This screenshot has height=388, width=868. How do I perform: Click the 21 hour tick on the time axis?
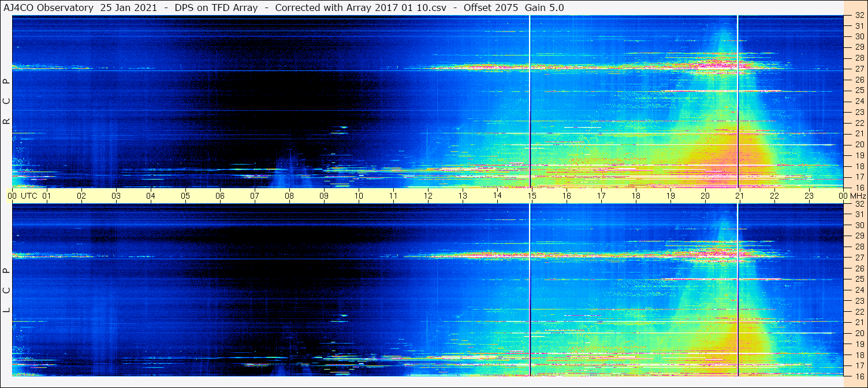(x=740, y=196)
